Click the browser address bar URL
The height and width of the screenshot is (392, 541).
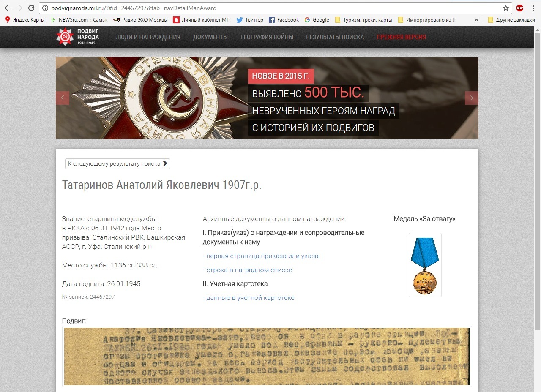[x=134, y=8]
